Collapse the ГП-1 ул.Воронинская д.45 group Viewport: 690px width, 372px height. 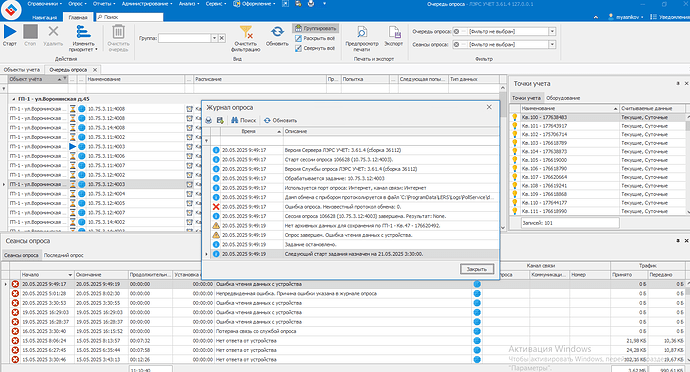pos(13,99)
